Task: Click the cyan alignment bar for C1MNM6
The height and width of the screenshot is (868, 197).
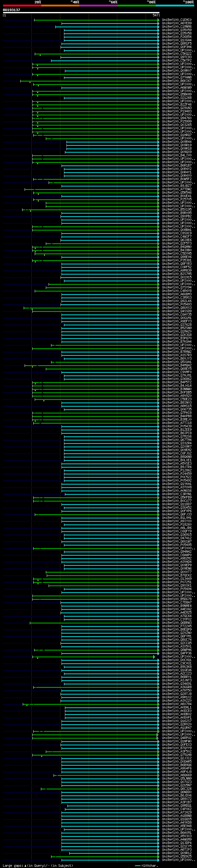Action: click(107, 26)
